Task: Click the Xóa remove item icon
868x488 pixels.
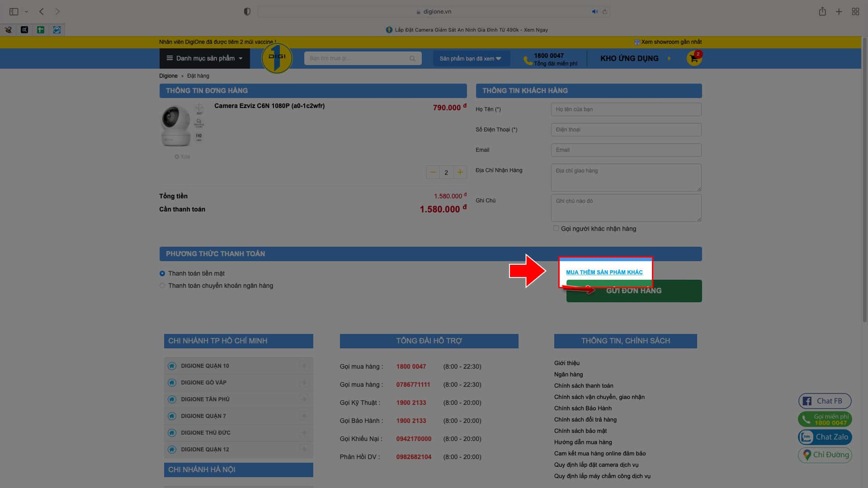Action: tap(177, 157)
